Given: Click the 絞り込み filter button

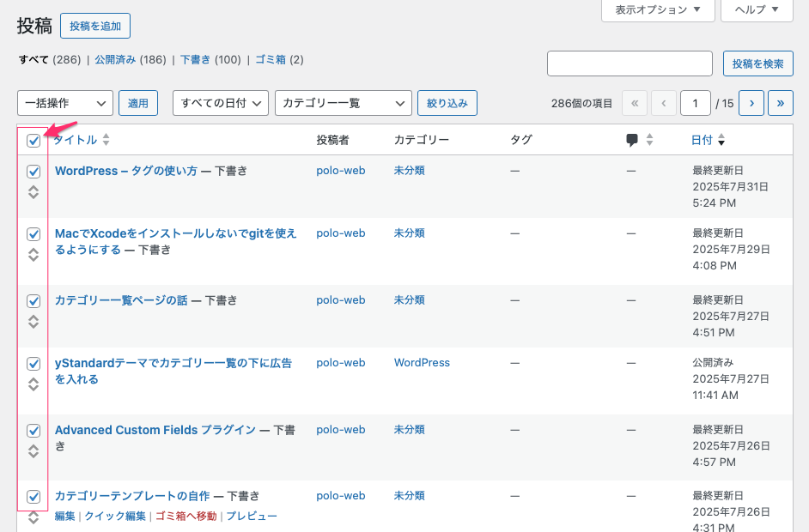Looking at the screenshot, I should [447, 103].
